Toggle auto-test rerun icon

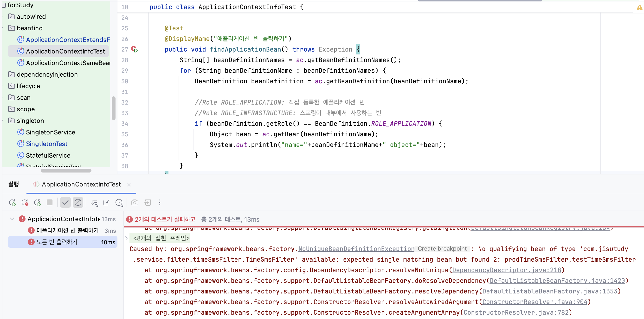click(37, 202)
